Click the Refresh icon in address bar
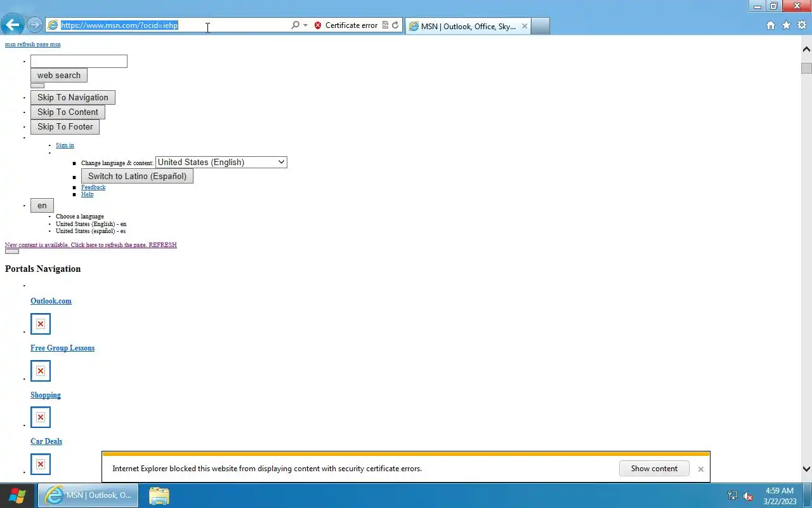The height and width of the screenshot is (508, 812). tap(395, 25)
